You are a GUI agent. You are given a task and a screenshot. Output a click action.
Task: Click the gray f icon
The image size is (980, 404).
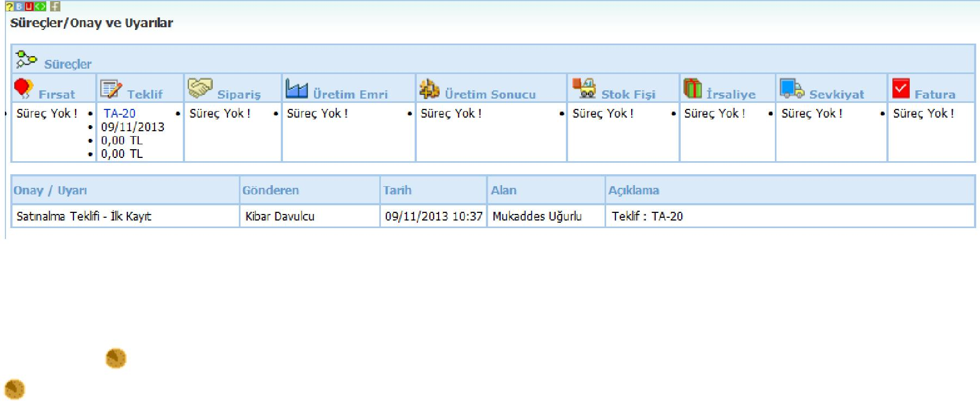[55, 7]
